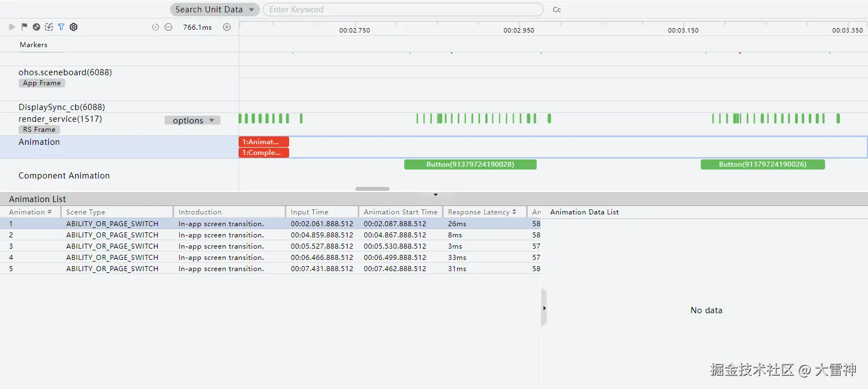Click the flag marker icon
Image resolution: width=868 pixels, height=389 pixels.
(x=24, y=27)
